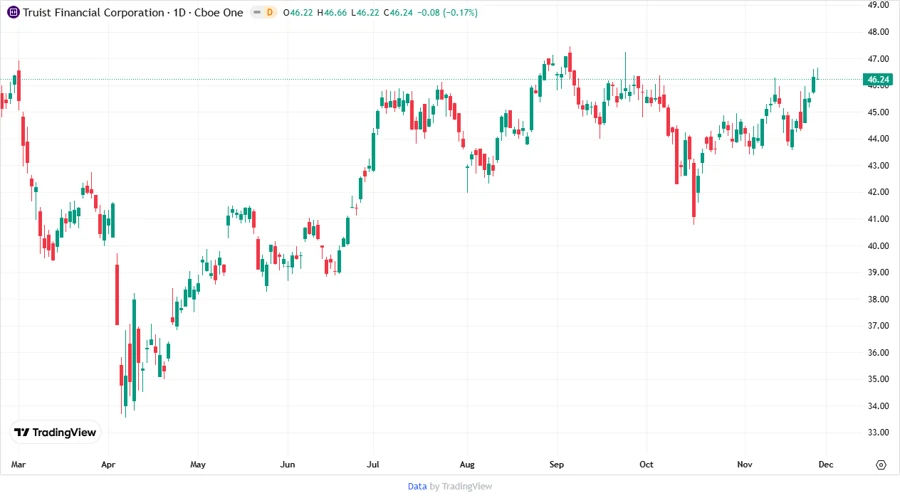The width and height of the screenshot is (900, 498).
Task: Click the 38.00 price axis label
Action: coord(878,299)
